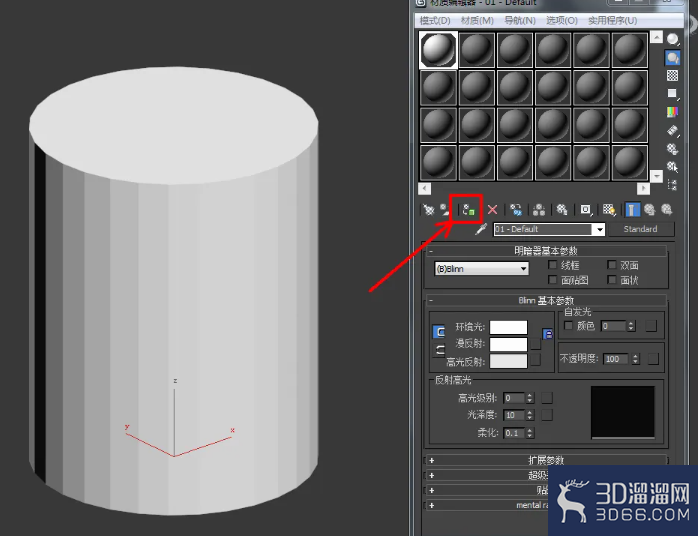Screen dimensions: 698x536
Task: Toggle the ambient-diffuse color lock
Action: tap(438, 332)
